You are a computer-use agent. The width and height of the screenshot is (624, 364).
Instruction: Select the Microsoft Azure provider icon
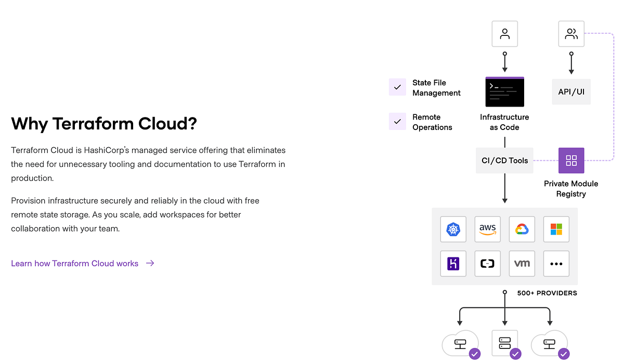tap(556, 229)
